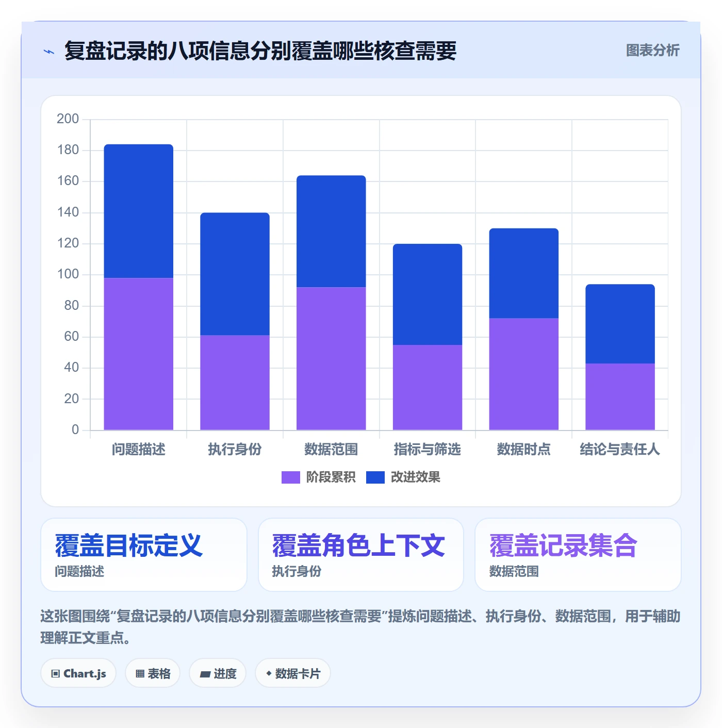Click the lightning icon beside the title

tap(49, 52)
